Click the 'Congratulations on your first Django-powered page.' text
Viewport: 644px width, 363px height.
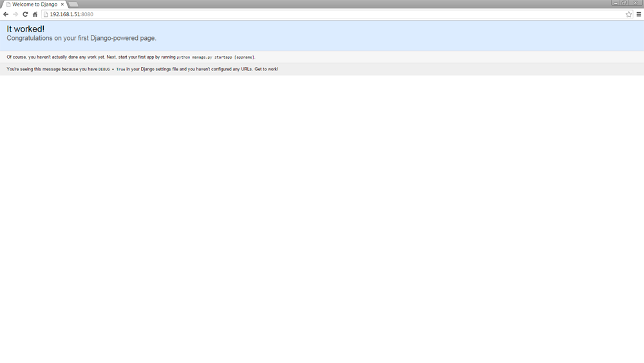(x=81, y=38)
